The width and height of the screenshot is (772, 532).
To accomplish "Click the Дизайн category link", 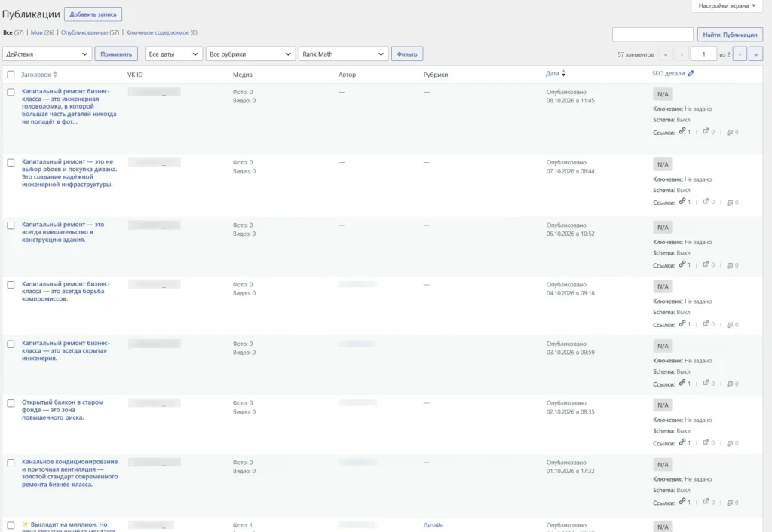I will (x=433, y=526).
